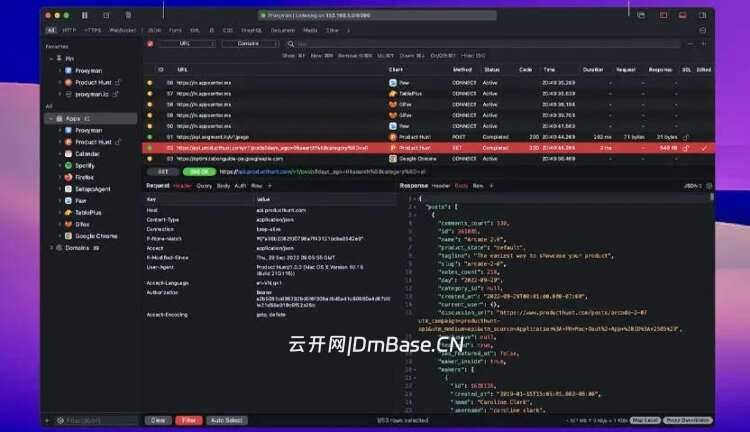
Task: Click the add plus icon at sidebar bottom
Action: [47, 421]
